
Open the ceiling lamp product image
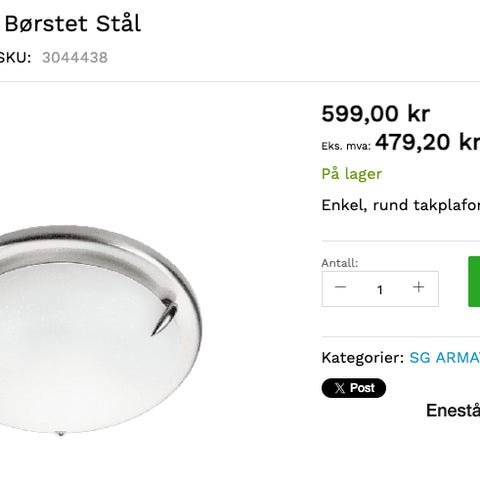click(100, 330)
